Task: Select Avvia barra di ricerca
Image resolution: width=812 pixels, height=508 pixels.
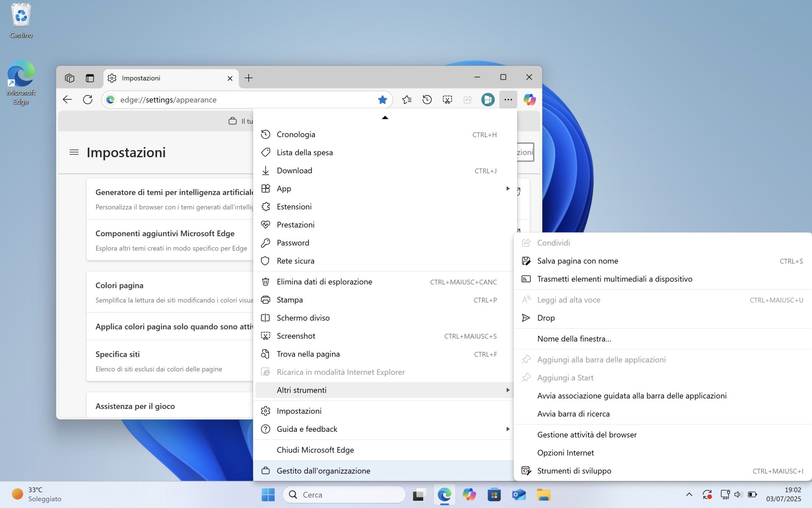Action: 662,414
